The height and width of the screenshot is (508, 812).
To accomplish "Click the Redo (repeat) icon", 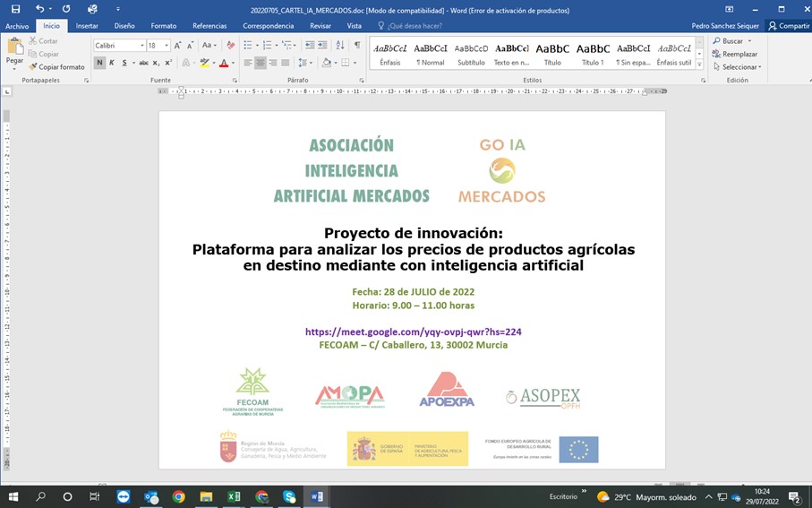I will [x=66, y=9].
